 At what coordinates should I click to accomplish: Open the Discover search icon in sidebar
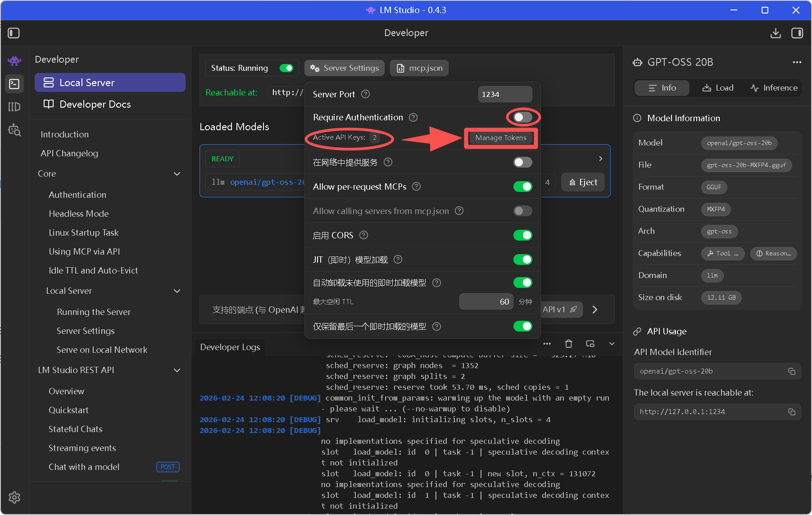(14, 130)
